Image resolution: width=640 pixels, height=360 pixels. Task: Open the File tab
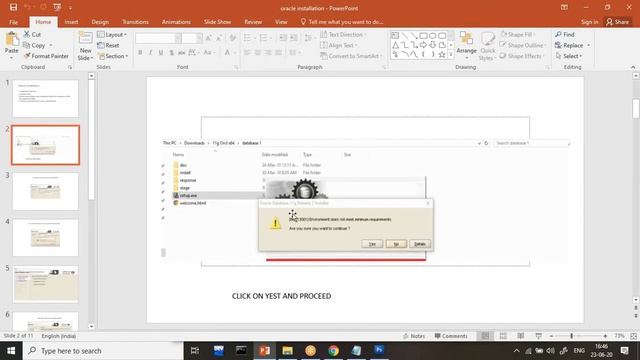[13, 22]
